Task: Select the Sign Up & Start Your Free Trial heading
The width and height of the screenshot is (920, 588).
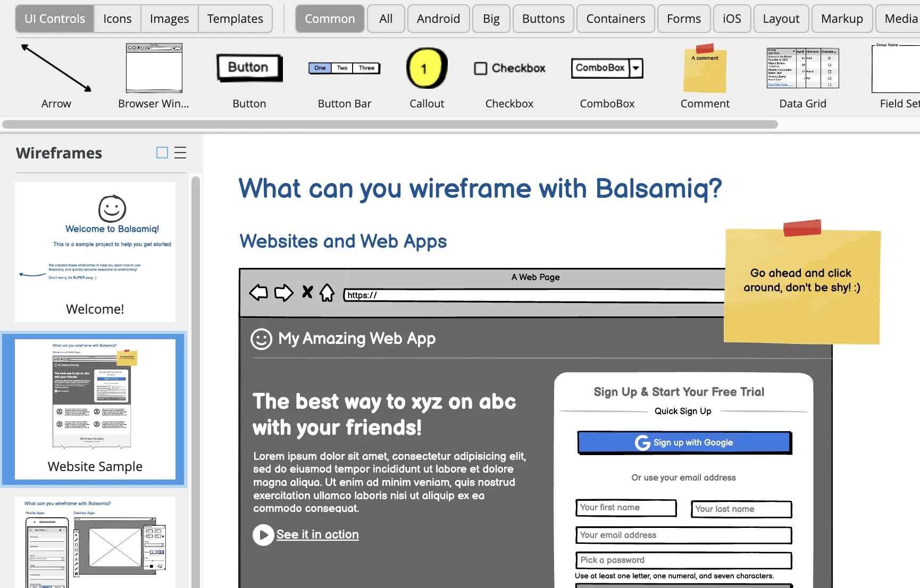Action: (679, 392)
